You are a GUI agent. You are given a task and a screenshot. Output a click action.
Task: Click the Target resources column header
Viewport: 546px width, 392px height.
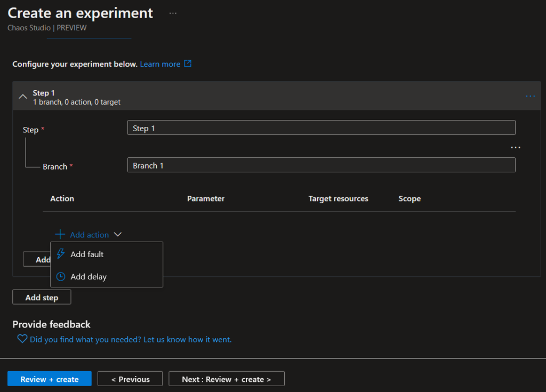tap(338, 198)
